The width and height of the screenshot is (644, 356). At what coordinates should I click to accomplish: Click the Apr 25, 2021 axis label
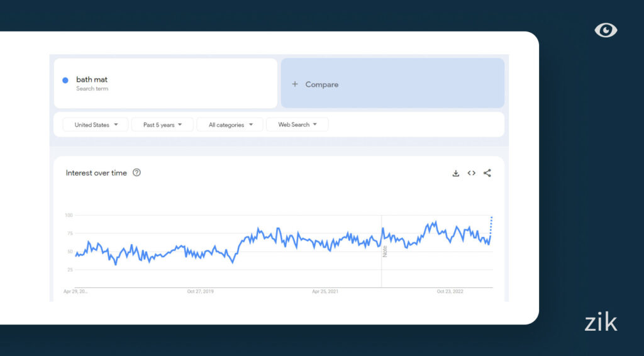coord(326,292)
